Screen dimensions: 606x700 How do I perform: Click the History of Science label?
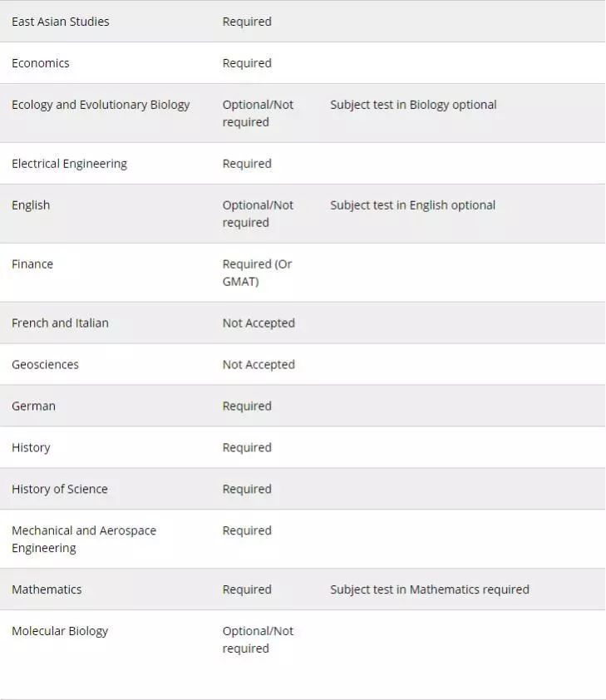coord(60,489)
